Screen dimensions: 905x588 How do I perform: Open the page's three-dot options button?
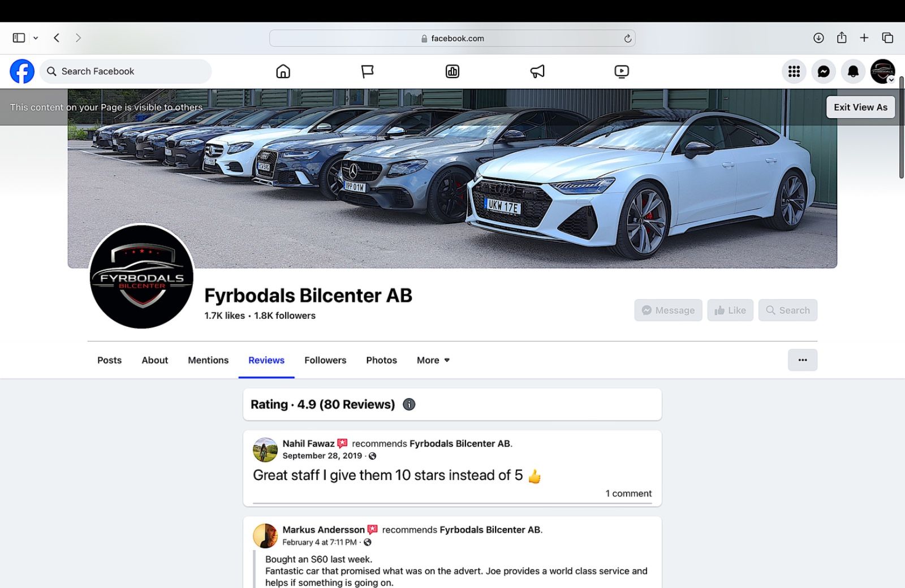pos(802,360)
